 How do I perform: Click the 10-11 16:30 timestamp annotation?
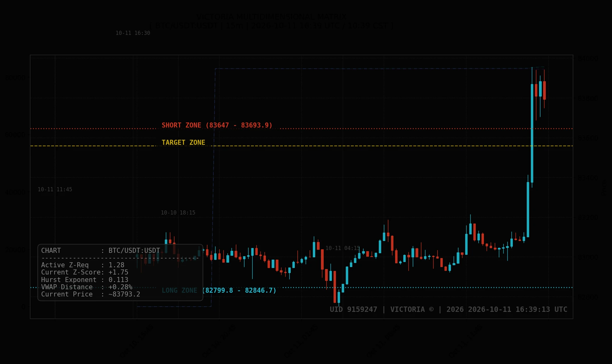coord(133,33)
